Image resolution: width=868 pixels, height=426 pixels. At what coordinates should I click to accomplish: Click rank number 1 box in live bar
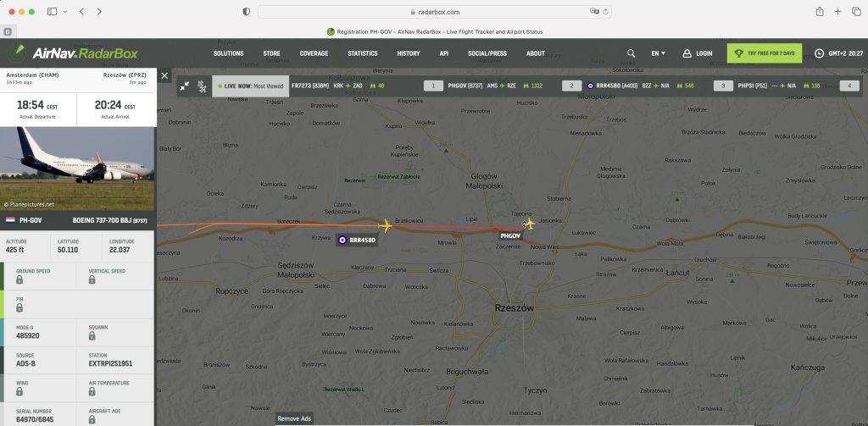click(433, 86)
